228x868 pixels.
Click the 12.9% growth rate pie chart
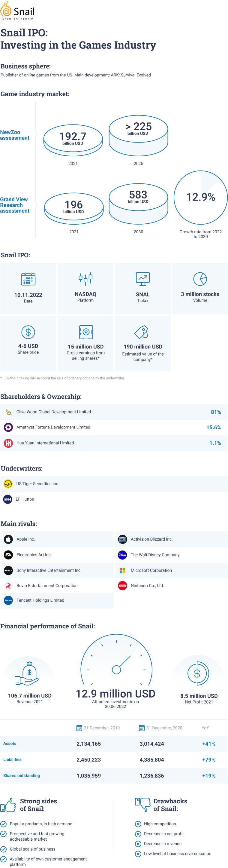[x=200, y=198]
